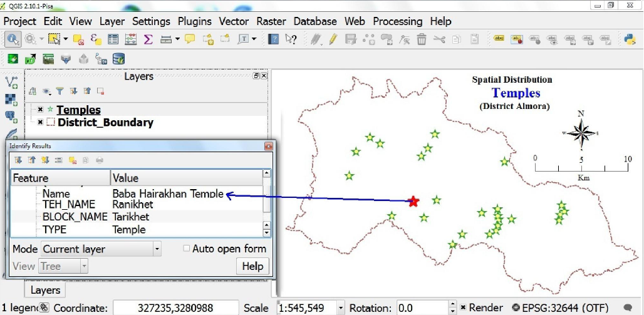The width and height of the screenshot is (644, 315).
Task: Click Expand All in Layers panel toolbar
Action: [73, 91]
